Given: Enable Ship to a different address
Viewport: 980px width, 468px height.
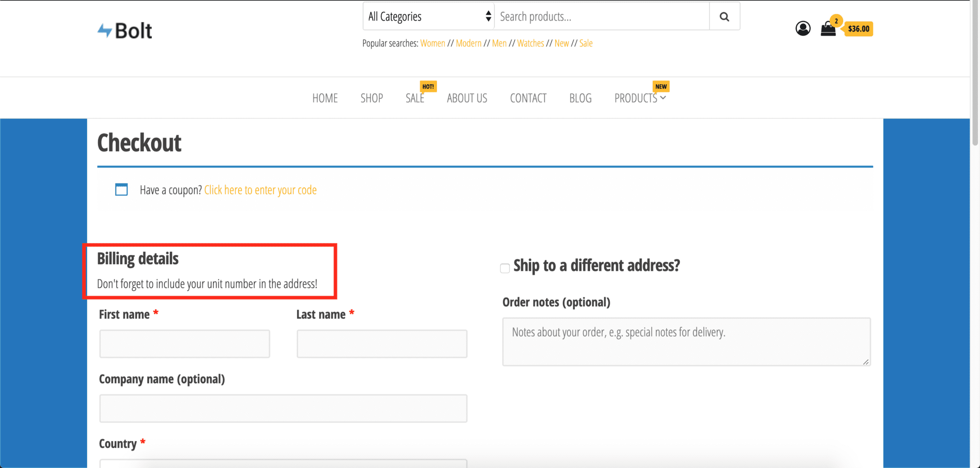Looking at the screenshot, I should coord(505,268).
